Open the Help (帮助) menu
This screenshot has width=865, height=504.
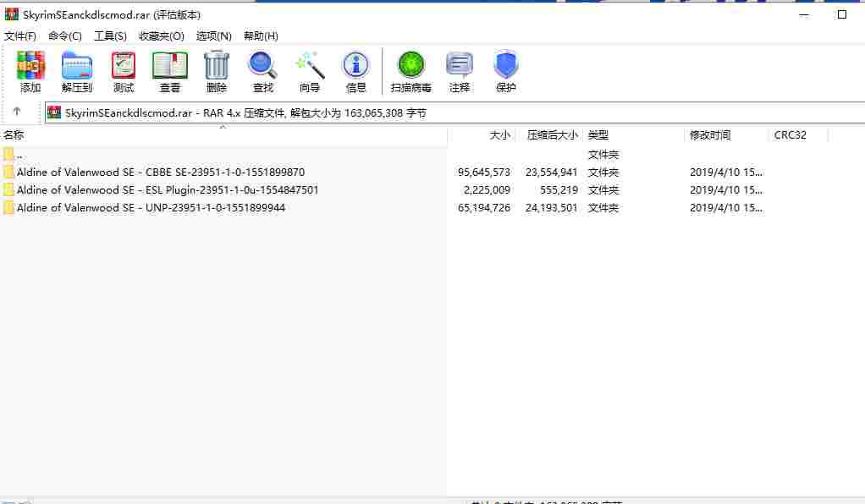(x=261, y=36)
